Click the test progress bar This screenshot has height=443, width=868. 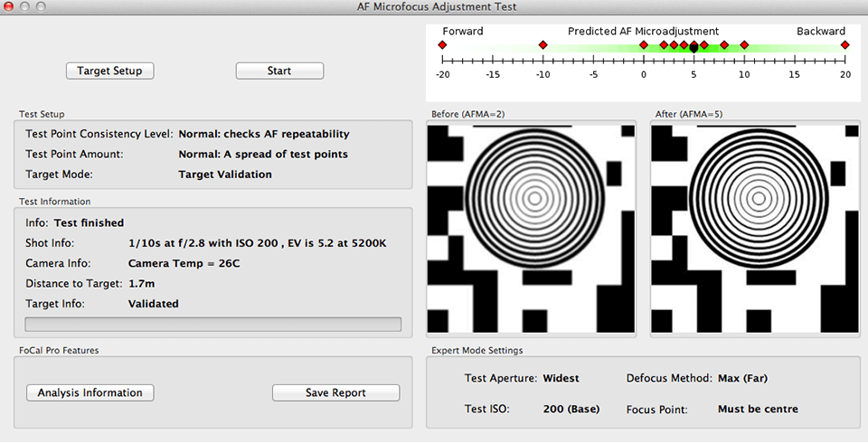click(212, 325)
